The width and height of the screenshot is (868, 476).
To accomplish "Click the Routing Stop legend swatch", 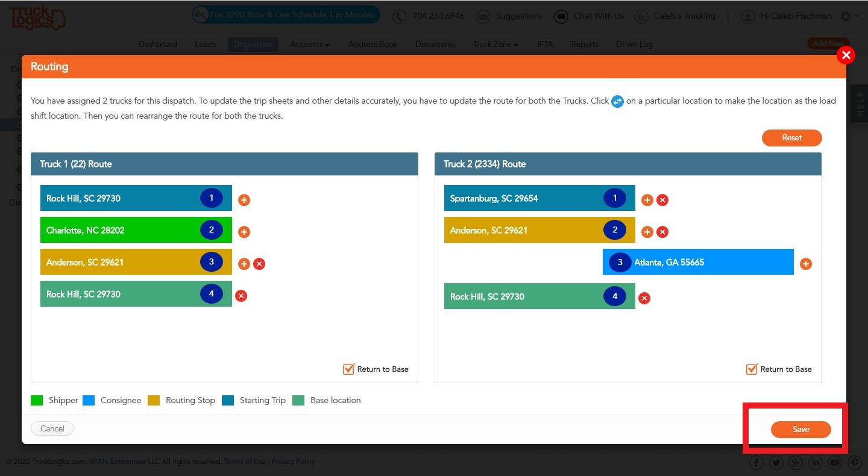I will (x=154, y=400).
